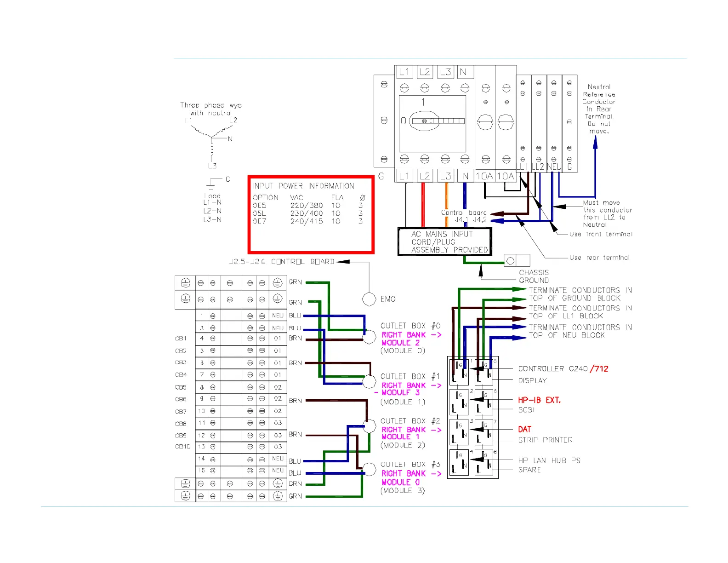This screenshot has height=563, width=728.
Task: Select the HP LAN HUB PS label
Action: point(549,460)
